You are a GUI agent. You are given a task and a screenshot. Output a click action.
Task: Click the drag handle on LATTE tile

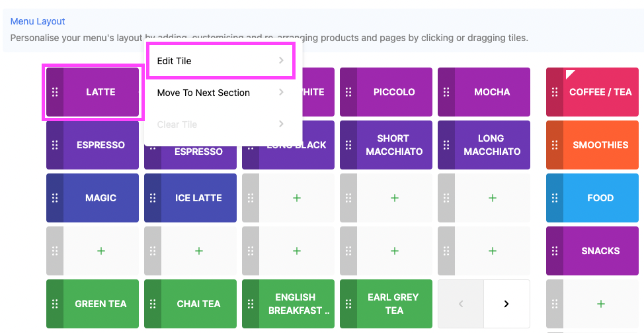55,92
